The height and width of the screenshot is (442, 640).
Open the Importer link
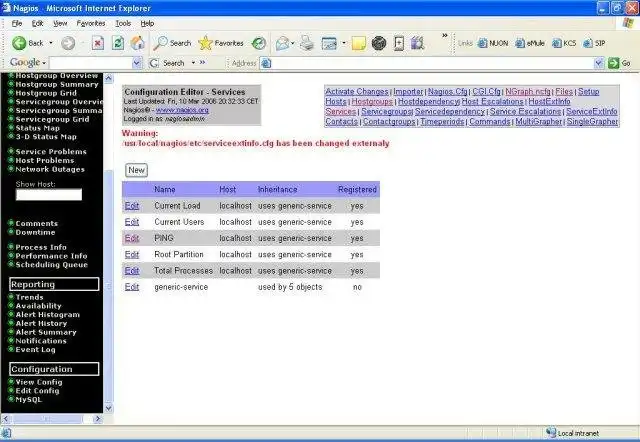point(408,91)
